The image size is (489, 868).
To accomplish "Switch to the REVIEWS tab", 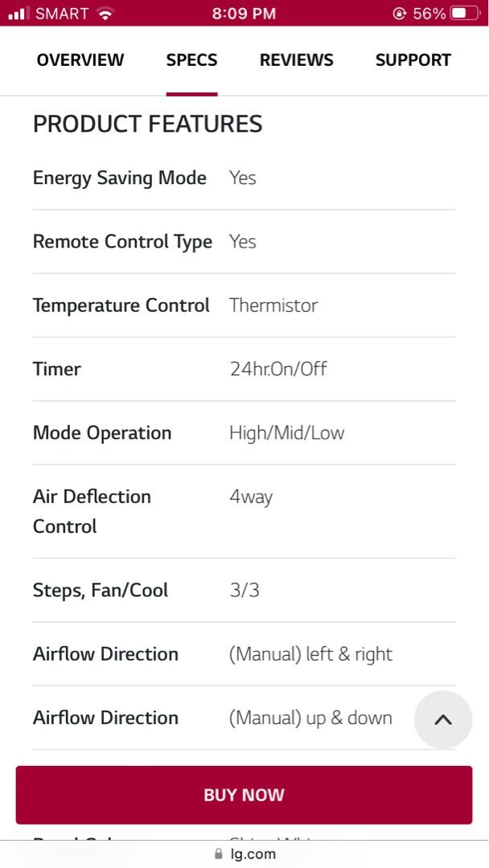I will 296,59.
